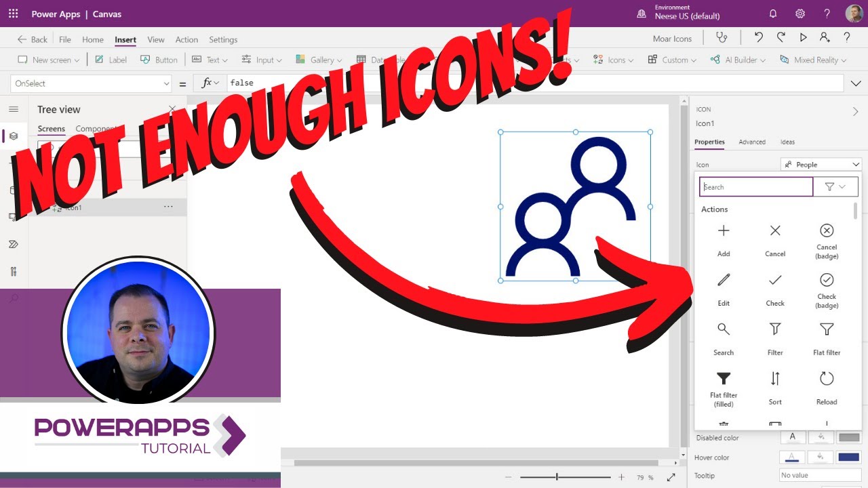
Task: Switch to the Ideas tab
Action: (x=787, y=142)
